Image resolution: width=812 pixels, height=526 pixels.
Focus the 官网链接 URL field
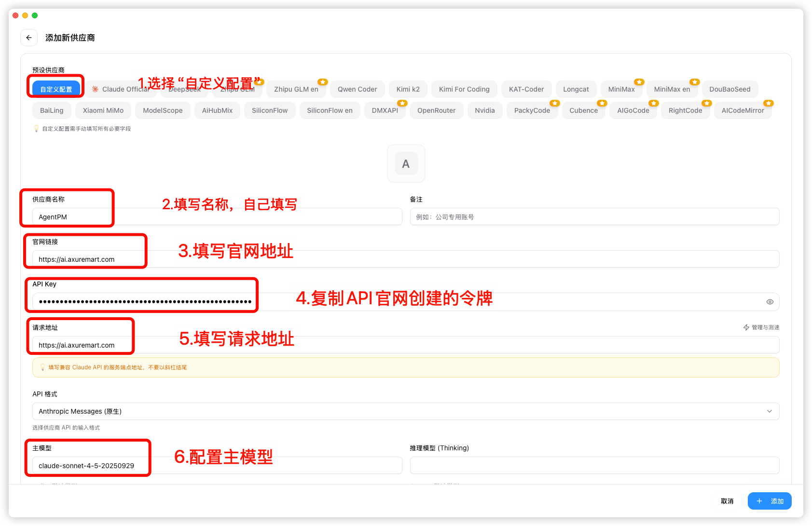pyautogui.click(x=406, y=259)
